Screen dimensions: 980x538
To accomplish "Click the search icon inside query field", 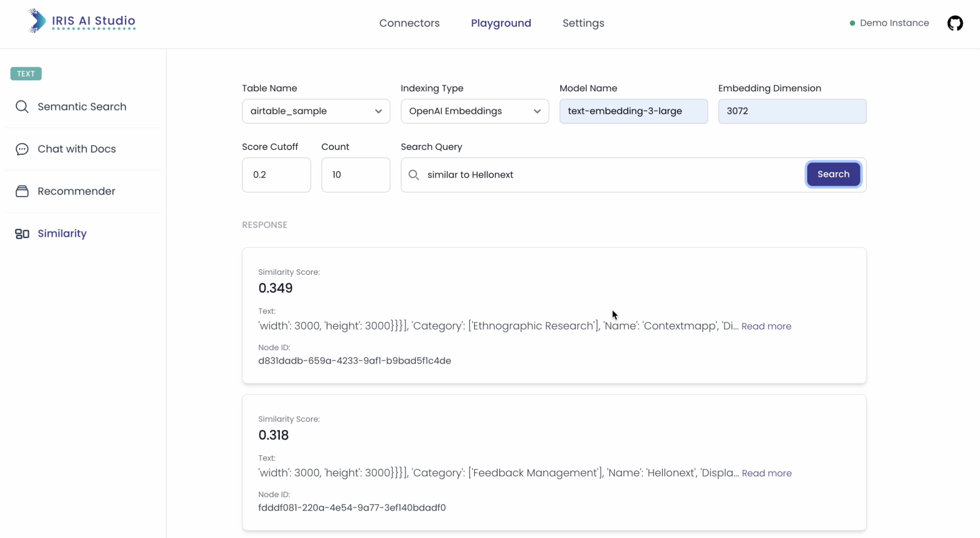I will (x=414, y=175).
